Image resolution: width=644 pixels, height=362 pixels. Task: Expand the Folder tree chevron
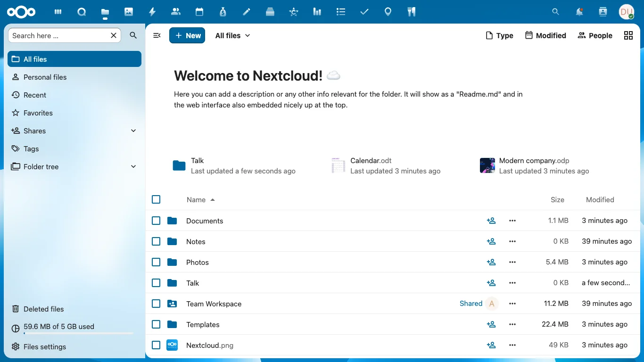(133, 166)
